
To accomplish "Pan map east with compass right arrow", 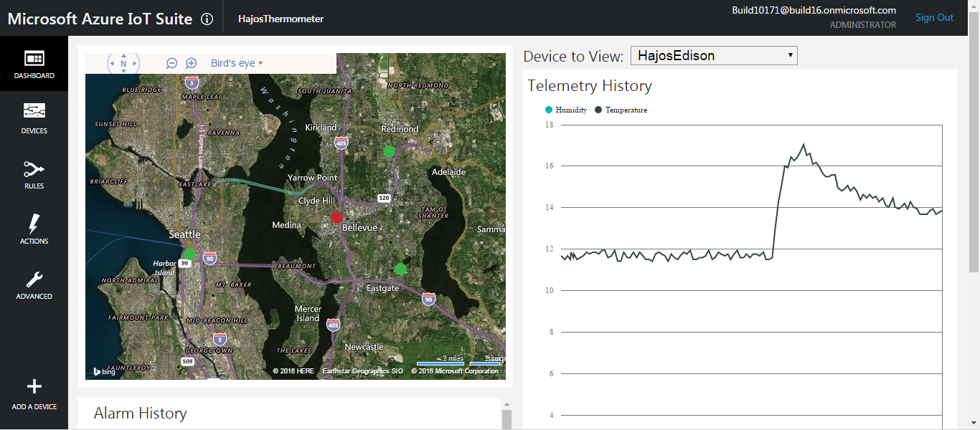I will [134, 64].
